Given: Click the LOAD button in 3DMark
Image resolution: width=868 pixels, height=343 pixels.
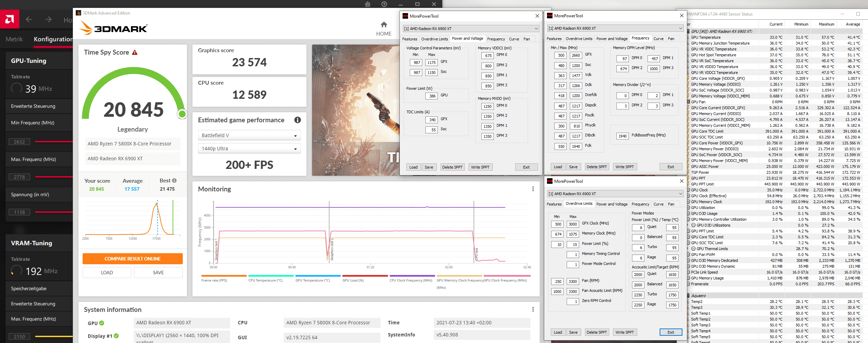Looking at the screenshot, I should [107, 273].
